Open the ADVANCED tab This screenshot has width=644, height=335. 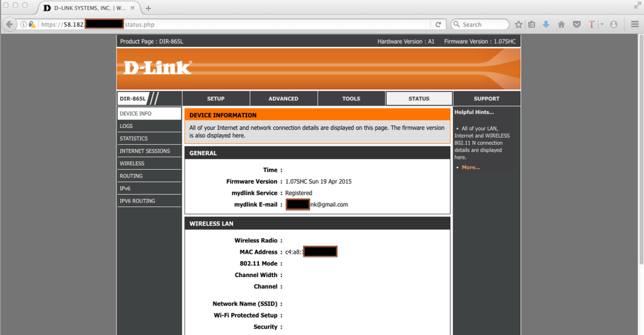click(x=284, y=99)
